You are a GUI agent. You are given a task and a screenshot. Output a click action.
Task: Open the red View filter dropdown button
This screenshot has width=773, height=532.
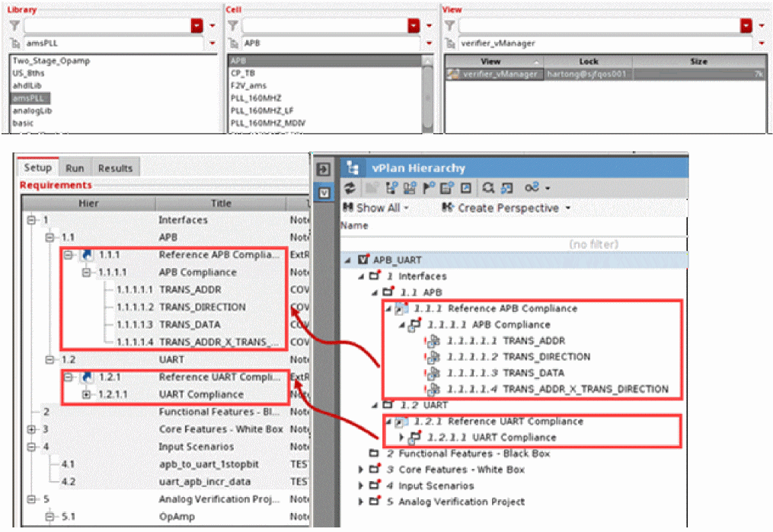(746, 26)
